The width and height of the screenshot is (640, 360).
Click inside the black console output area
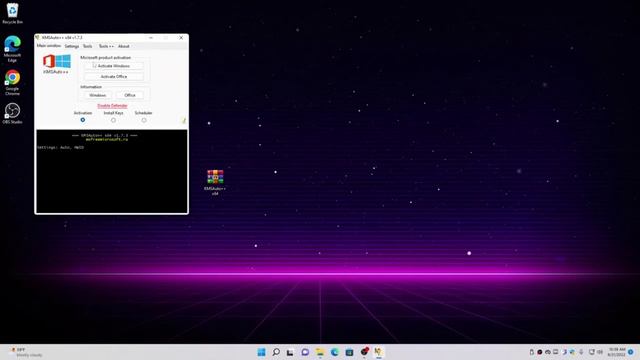pos(112,171)
